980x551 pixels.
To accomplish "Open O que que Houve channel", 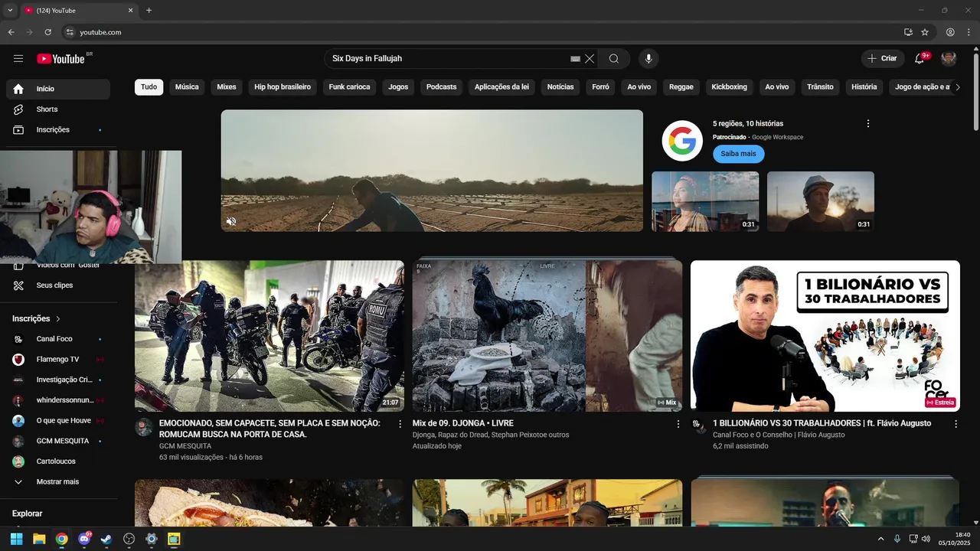I will pos(58,421).
